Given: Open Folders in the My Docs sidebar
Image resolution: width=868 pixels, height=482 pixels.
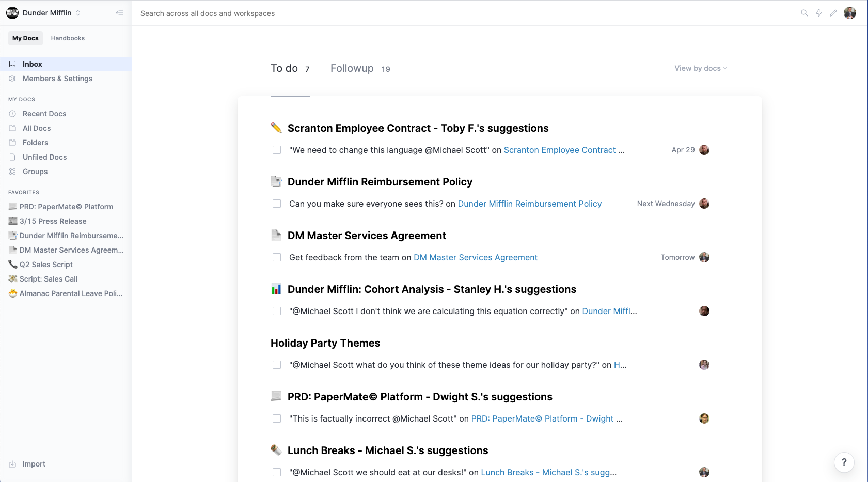Looking at the screenshot, I should coord(35,143).
